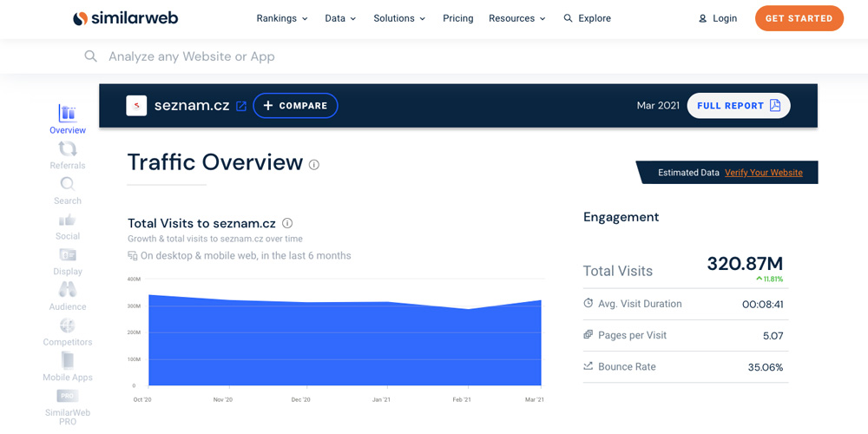Click the Pages per Visit icon
The height and width of the screenshot is (434, 868).
(588, 335)
